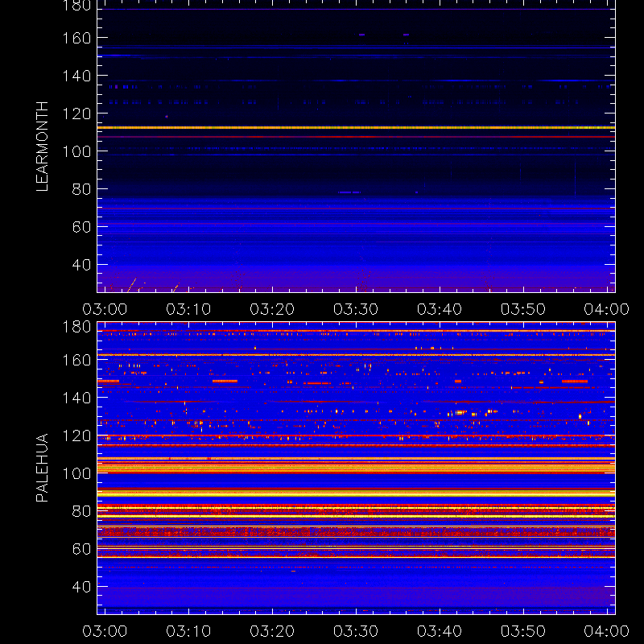Pick the 140 frequency tick on Palehua plot
Viewport: 644px width, 644px height.
[x=76, y=398]
